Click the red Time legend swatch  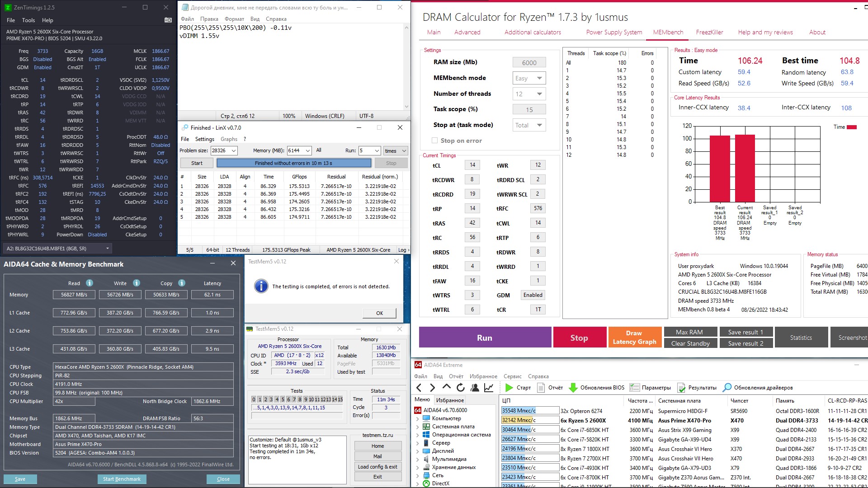coord(852,127)
